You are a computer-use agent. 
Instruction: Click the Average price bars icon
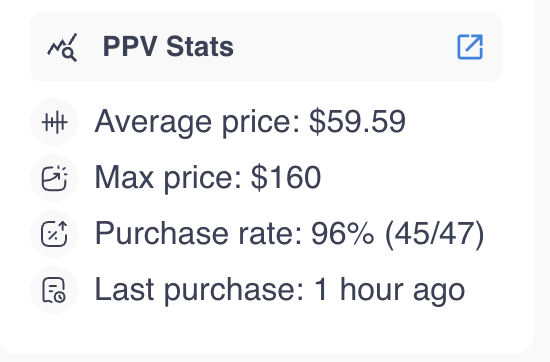coord(54,122)
